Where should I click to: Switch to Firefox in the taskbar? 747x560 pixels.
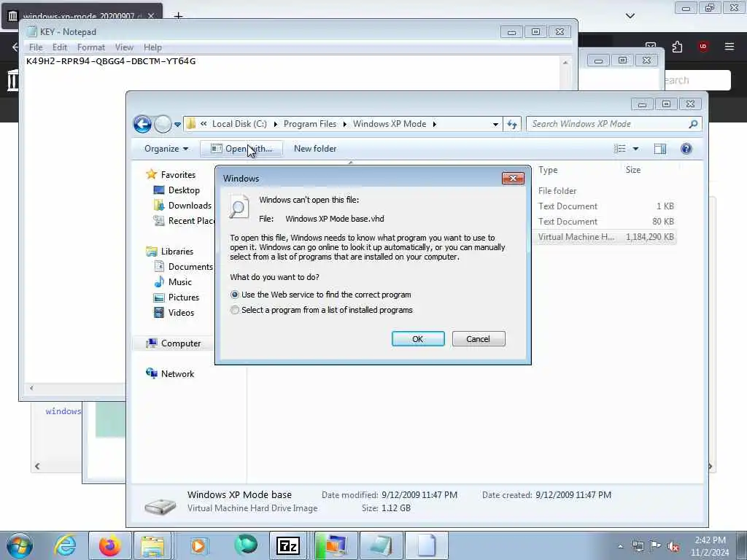pos(109,545)
